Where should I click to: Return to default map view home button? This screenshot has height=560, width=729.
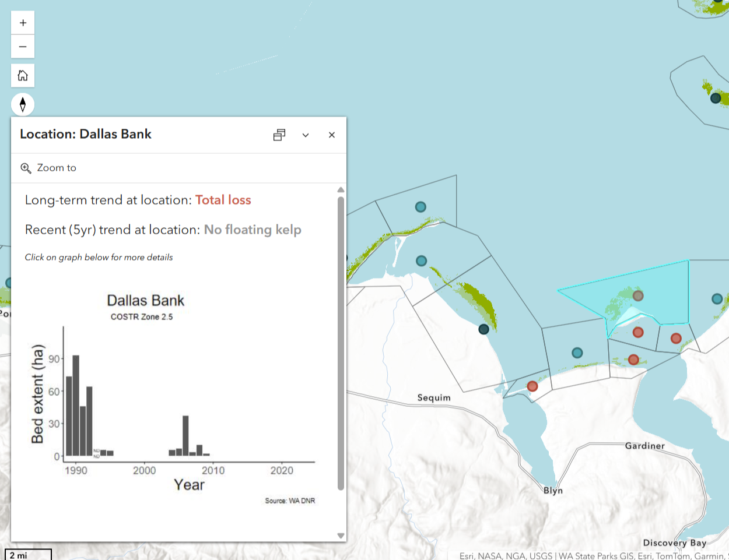(23, 76)
